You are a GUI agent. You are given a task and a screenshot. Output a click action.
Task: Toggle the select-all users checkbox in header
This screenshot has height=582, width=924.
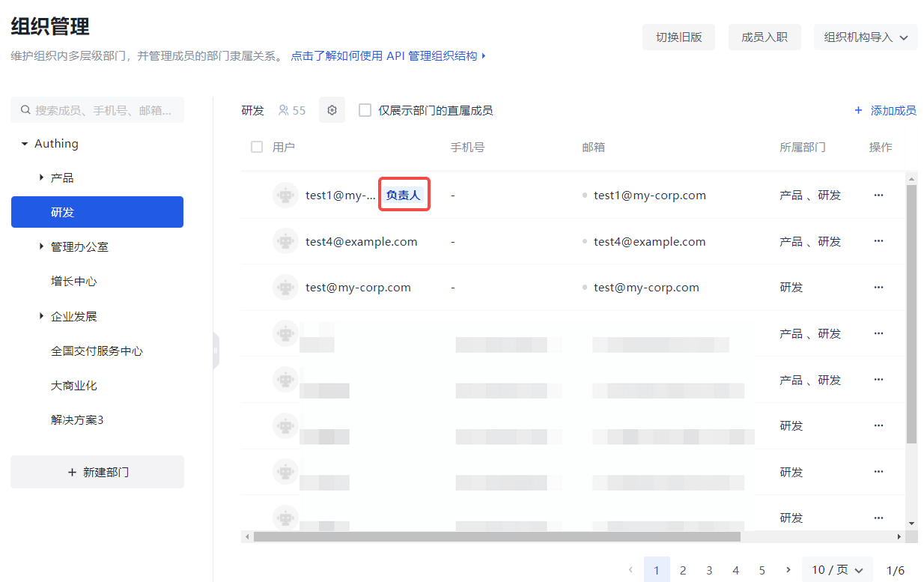[257, 147]
